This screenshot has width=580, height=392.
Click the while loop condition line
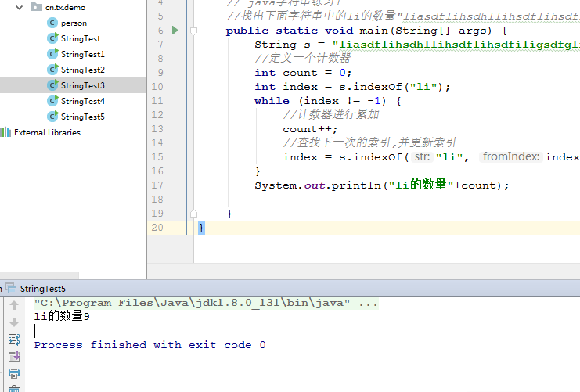coord(328,101)
